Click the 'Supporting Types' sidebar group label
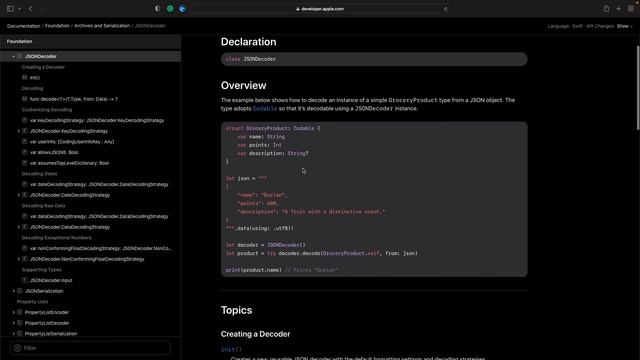Image resolution: width=640 pixels, height=360 pixels. [x=42, y=270]
